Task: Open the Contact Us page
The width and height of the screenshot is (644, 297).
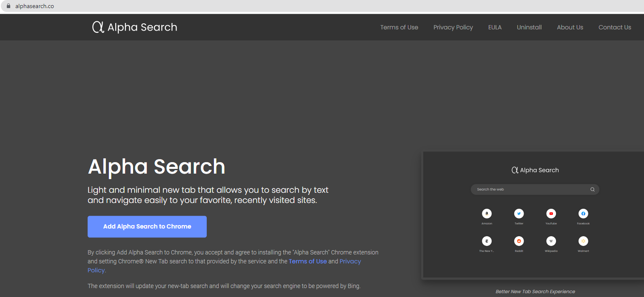Action: (615, 27)
